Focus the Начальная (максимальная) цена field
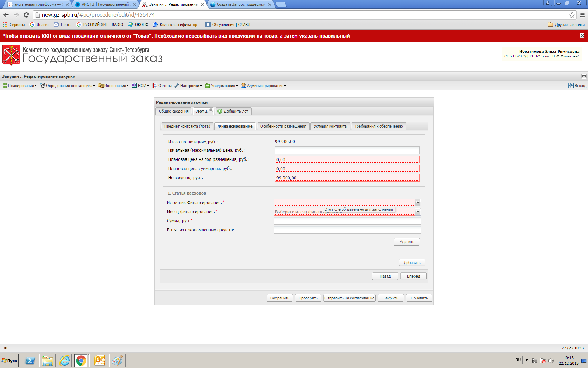Viewport: 588px width, 368px height. [347, 150]
